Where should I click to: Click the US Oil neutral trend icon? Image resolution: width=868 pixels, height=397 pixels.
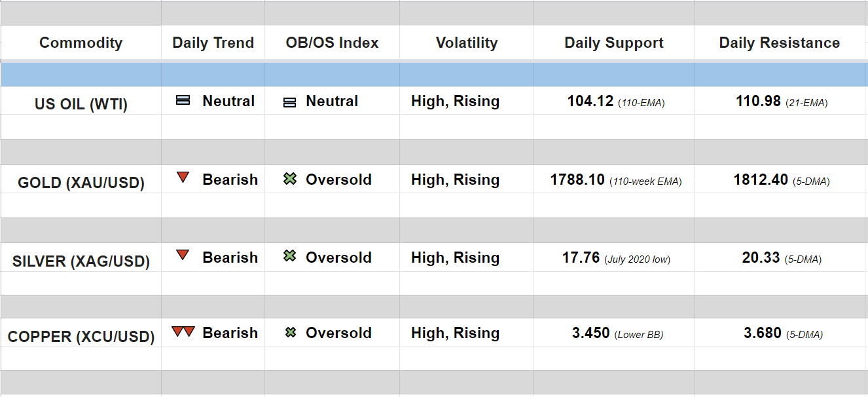[183, 101]
